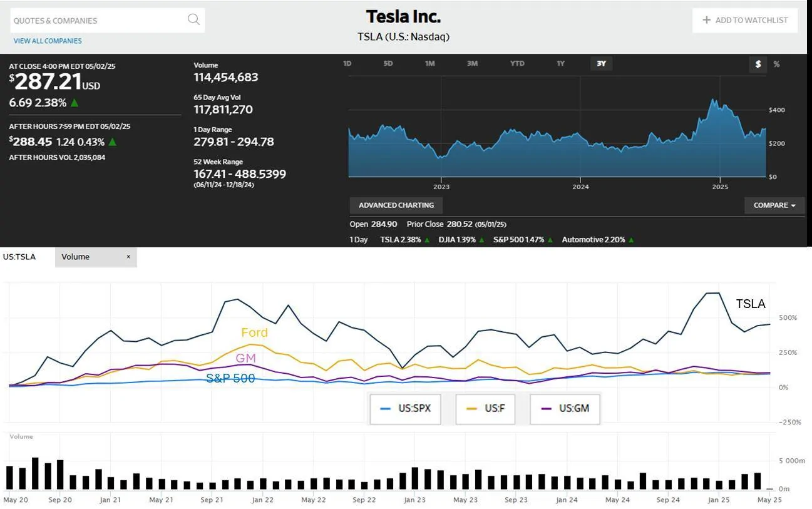
Task: Click the closing price 287.21
Action: [48, 81]
